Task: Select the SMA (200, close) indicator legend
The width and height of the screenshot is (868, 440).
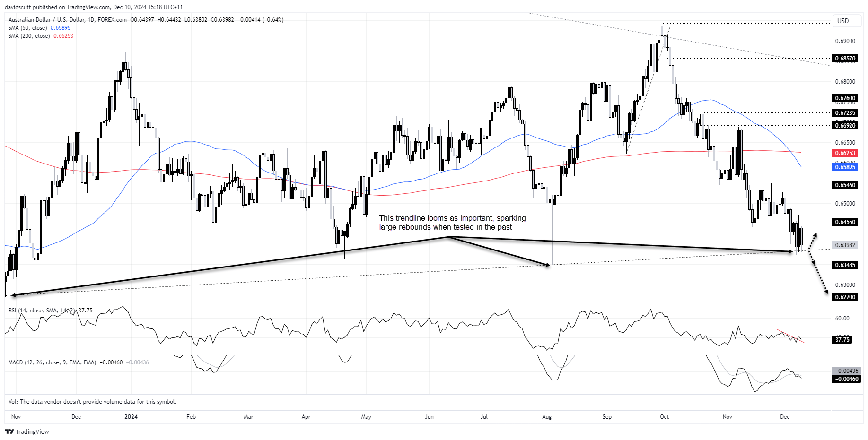Action: [41, 36]
